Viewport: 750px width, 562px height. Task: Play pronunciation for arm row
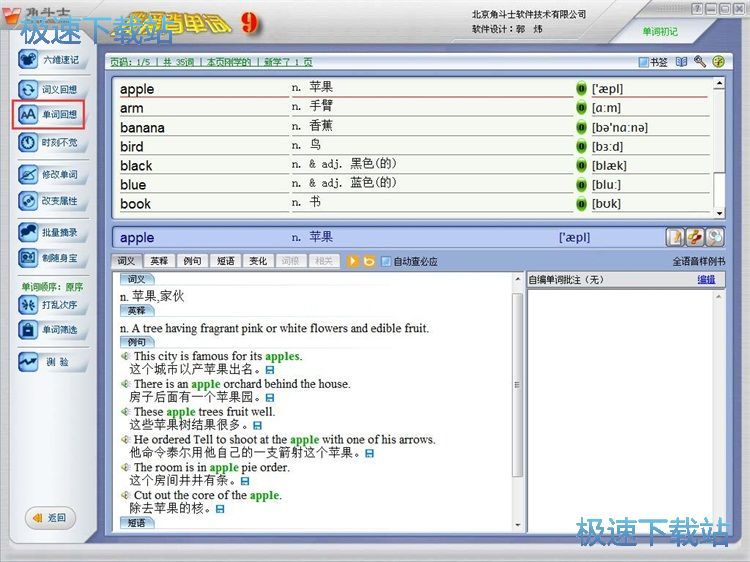point(581,108)
